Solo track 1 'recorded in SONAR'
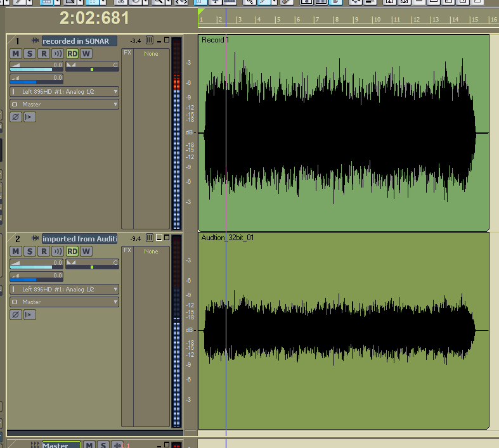 coord(30,54)
